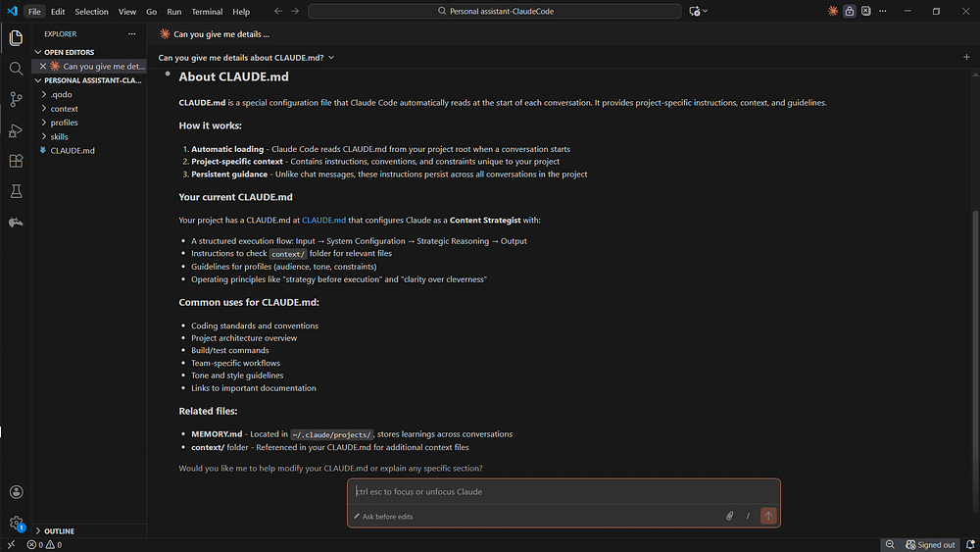Open the conversation title dropdown

click(246, 58)
